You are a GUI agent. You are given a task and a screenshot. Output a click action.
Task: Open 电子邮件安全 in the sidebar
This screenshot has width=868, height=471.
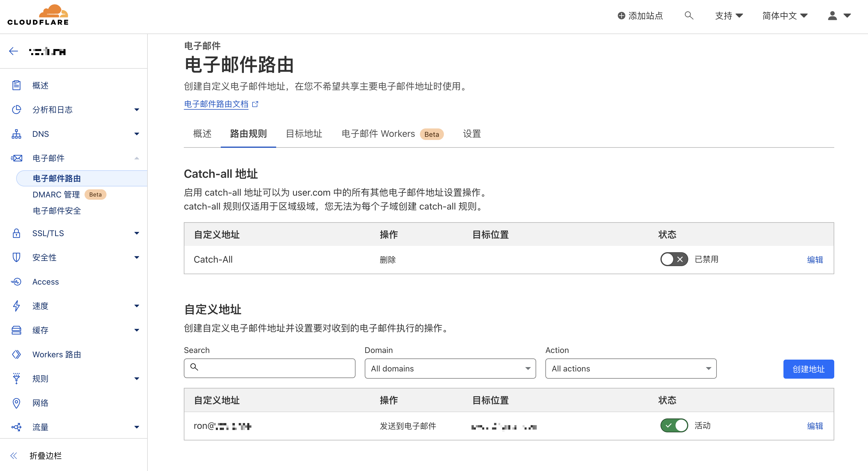[57, 211]
